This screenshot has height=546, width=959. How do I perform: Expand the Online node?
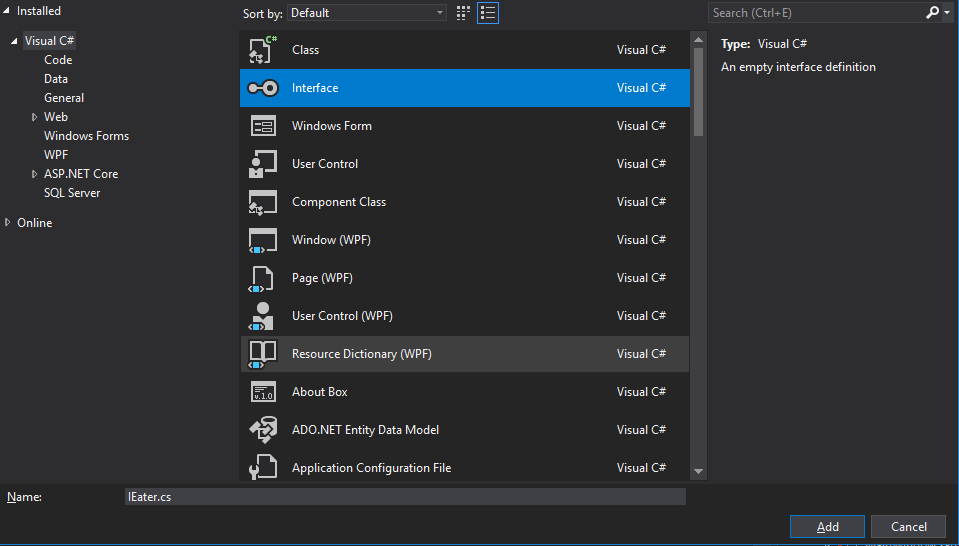pyautogui.click(x=7, y=223)
